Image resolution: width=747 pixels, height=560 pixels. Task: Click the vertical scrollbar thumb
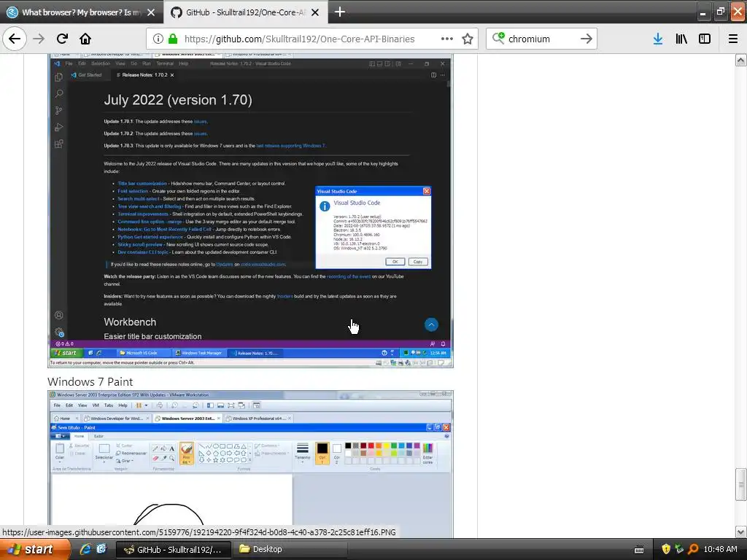pyautogui.click(x=740, y=485)
